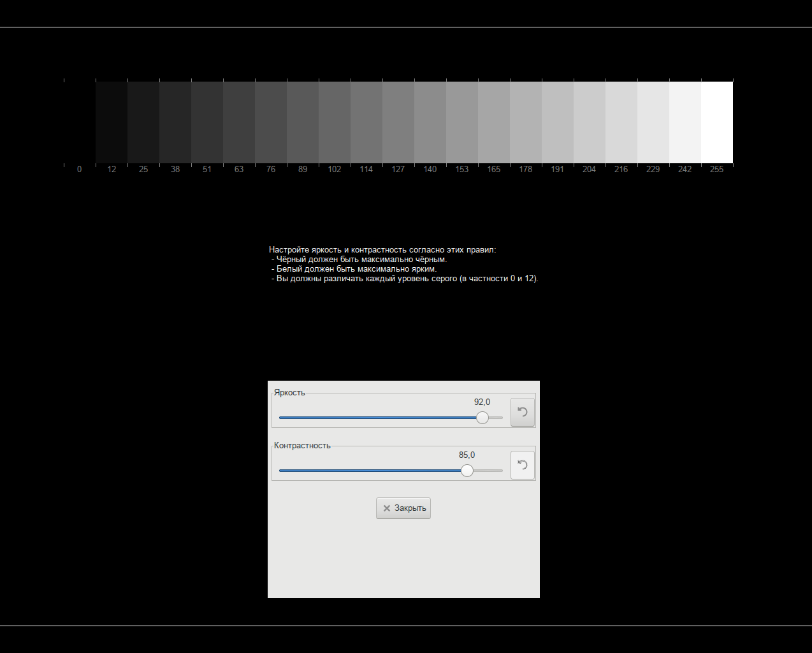Select the gray swatch above 89
This screenshot has width=812, height=653.
point(303,122)
